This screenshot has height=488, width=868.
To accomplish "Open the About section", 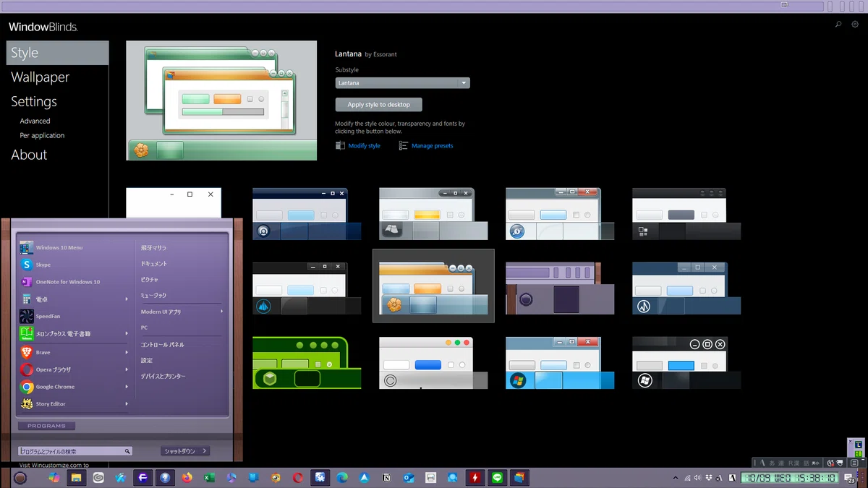I will point(29,155).
